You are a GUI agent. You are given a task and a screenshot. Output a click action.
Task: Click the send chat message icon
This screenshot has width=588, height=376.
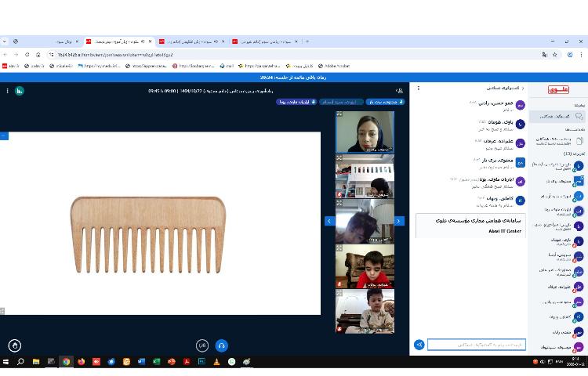419,345
